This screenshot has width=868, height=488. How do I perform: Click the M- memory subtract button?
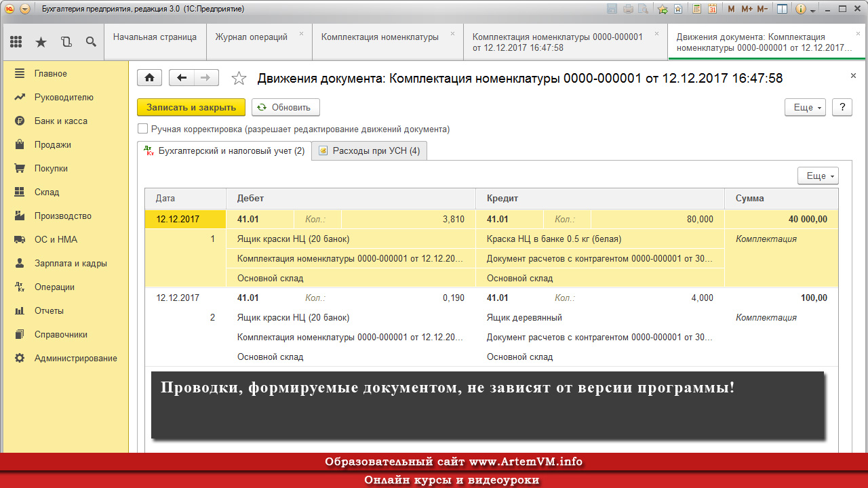coord(763,9)
